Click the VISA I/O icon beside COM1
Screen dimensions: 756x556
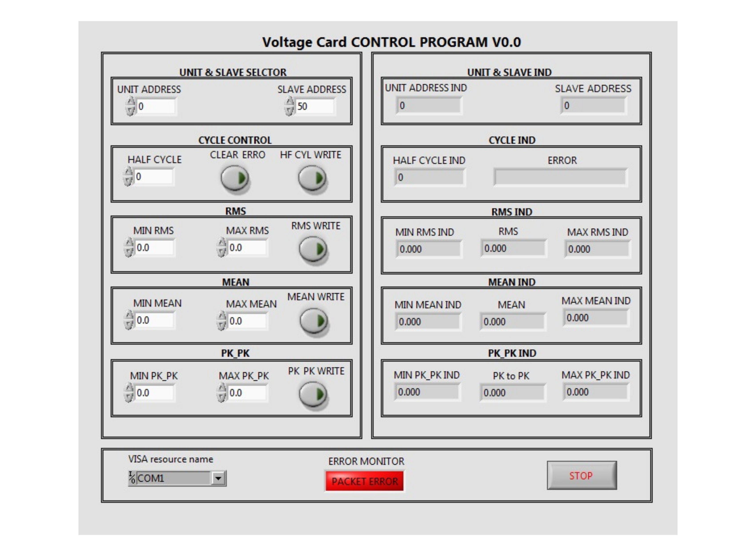point(132,478)
